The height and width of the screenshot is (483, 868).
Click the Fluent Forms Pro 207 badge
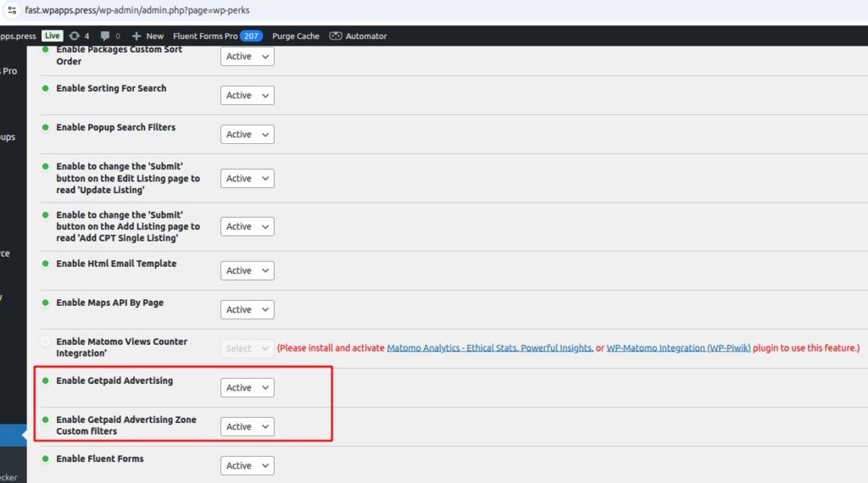pyautogui.click(x=251, y=36)
